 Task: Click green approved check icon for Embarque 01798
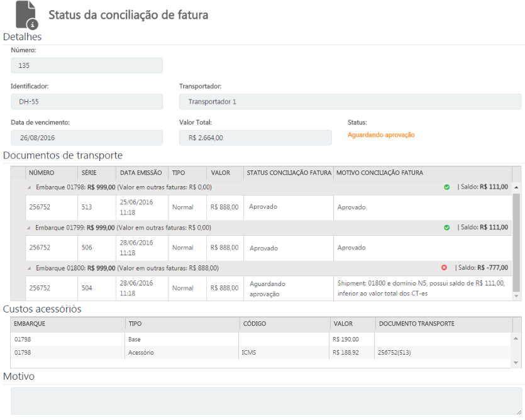[x=447, y=187]
